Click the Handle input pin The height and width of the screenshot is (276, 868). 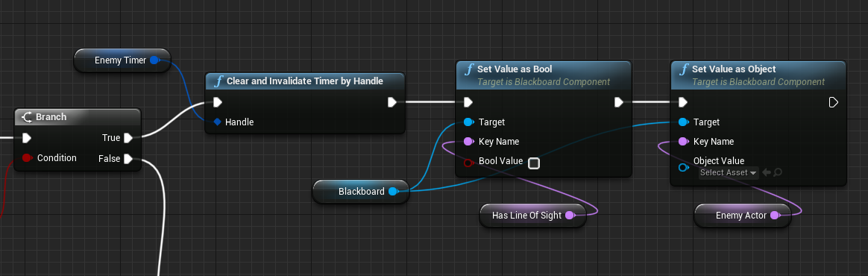click(x=217, y=122)
